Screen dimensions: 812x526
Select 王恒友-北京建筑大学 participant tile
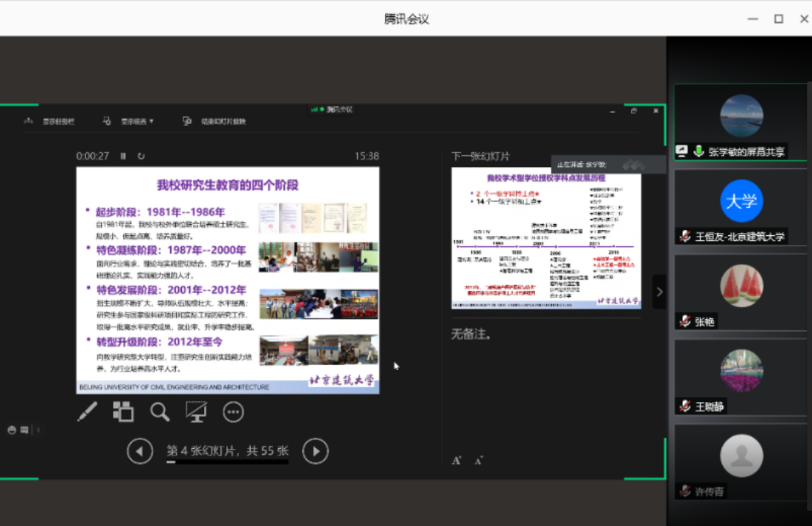click(x=740, y=207)
